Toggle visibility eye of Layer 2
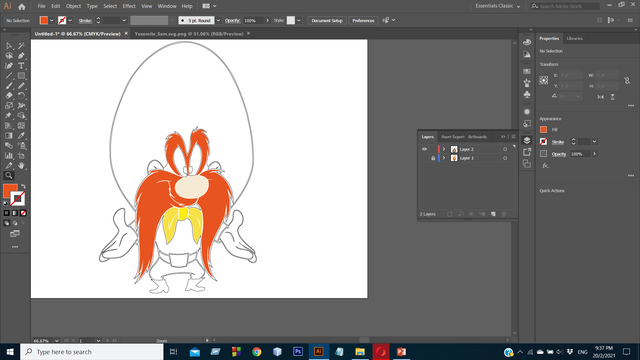This screenshot has height=360, width=640. [x=424, y=149]
